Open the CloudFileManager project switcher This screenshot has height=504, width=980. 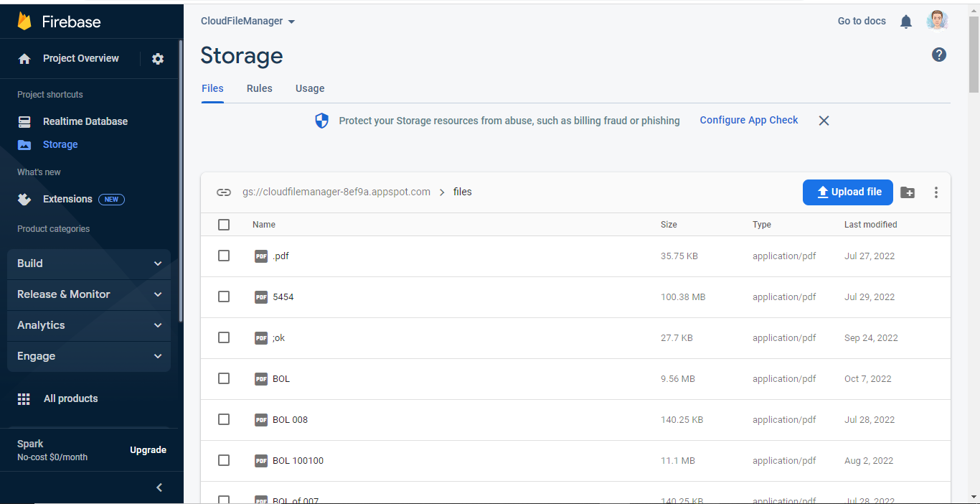(248, 21)
